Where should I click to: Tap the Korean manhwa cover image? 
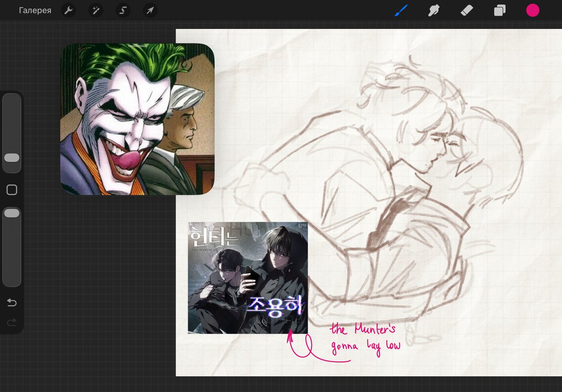[248, 278]
